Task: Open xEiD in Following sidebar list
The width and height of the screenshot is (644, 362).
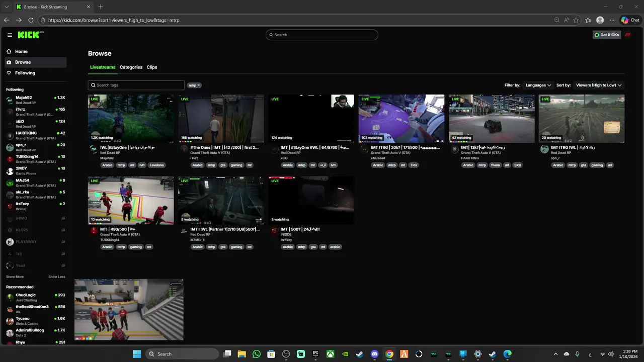Action: click(36, 123)
